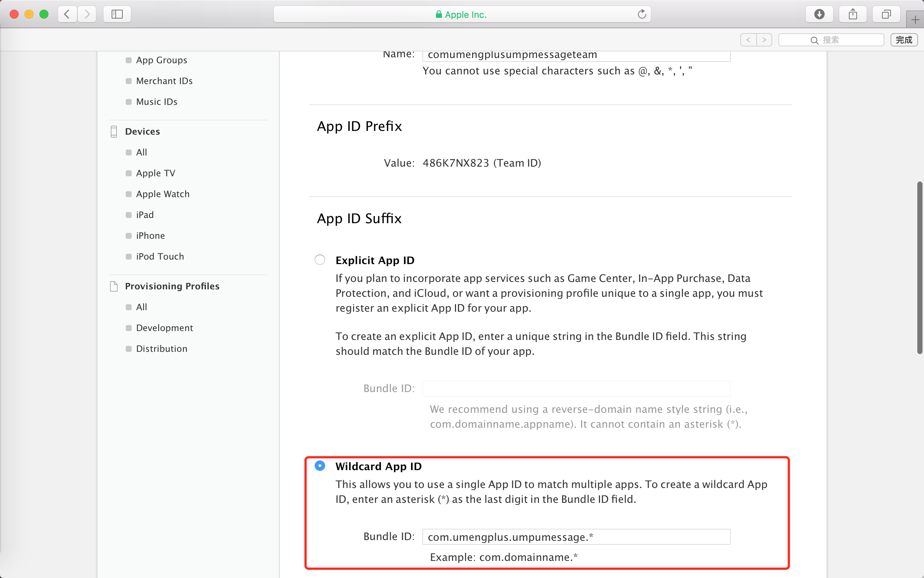The height and width of the screenshot is (578, 924).
Task: Show all tabs overview
Action: pyautogui.click(x=886, y=15)
